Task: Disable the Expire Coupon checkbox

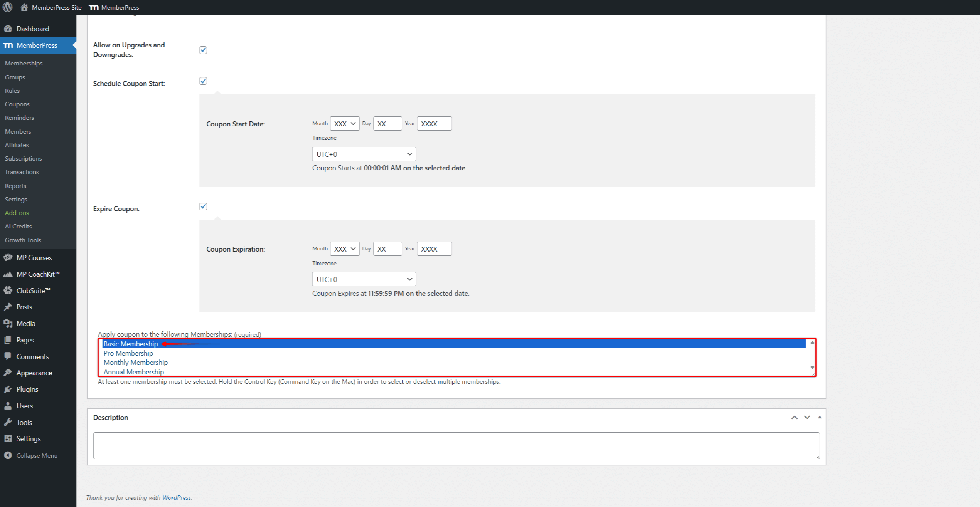Action: click(x=203, y=206)
